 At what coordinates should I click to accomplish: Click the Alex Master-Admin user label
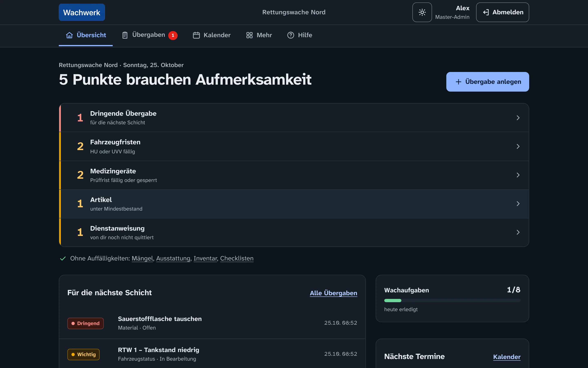coord(452,12)
